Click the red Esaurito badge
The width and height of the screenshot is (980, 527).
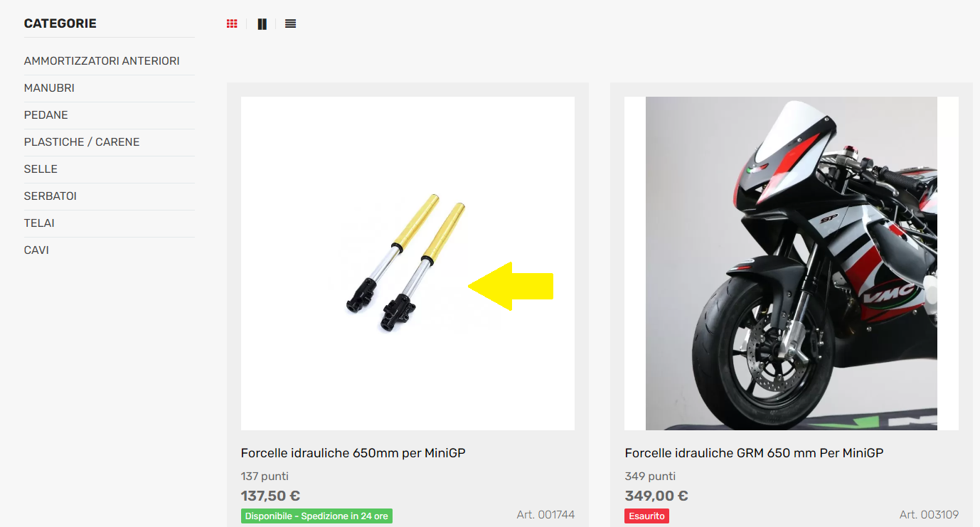click(x=646, y=516)
